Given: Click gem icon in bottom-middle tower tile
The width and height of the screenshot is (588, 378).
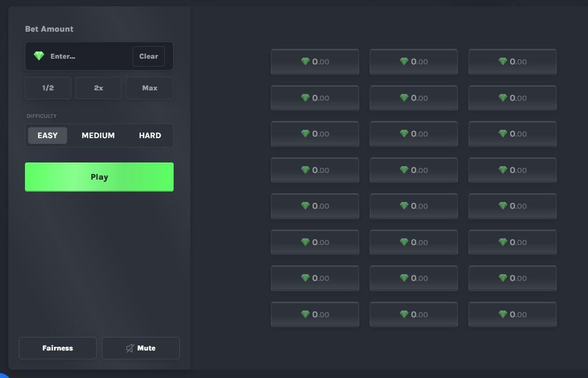Looking at the screenshot, I should pos(404,314).
